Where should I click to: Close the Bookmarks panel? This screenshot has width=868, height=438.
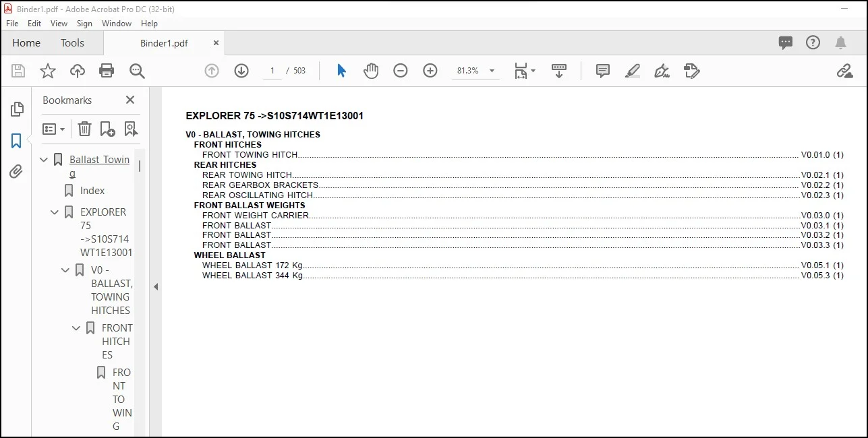130,100
